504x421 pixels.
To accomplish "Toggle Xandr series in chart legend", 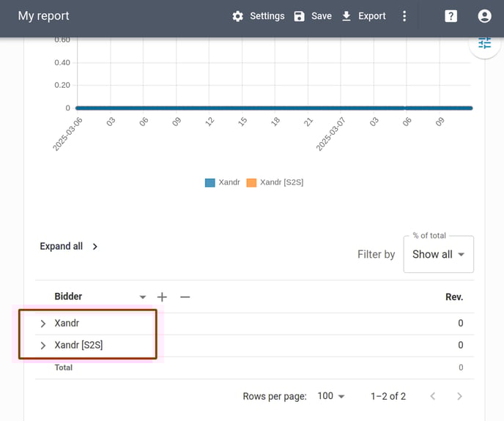I will tap(223, 182).
